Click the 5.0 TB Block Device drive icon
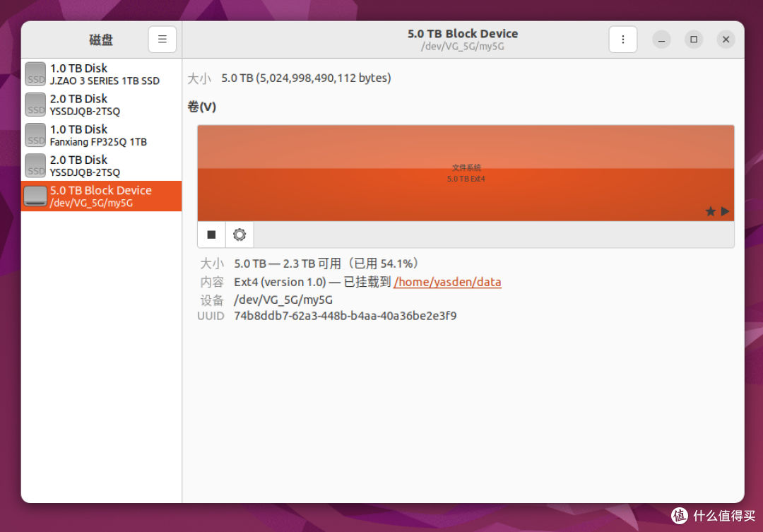The image size is (763, 532). (x=35, y=196)
